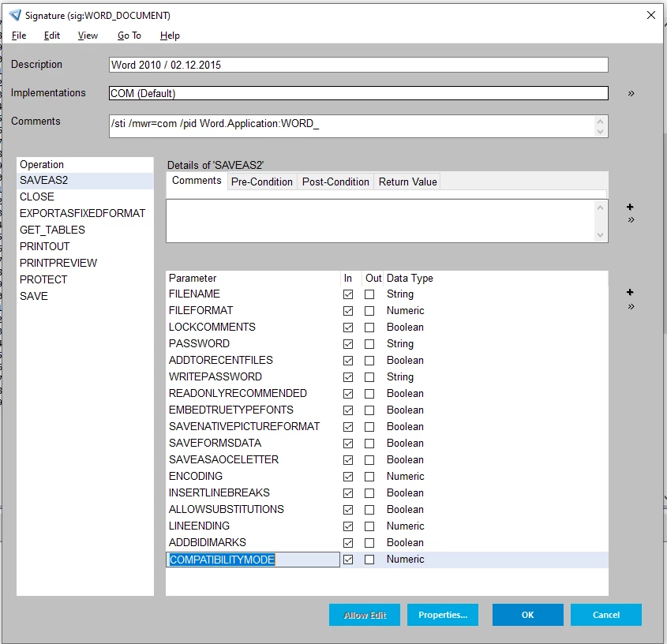Check the Out checkbox for WRITEPASSWORD

[x=369, y=377]
